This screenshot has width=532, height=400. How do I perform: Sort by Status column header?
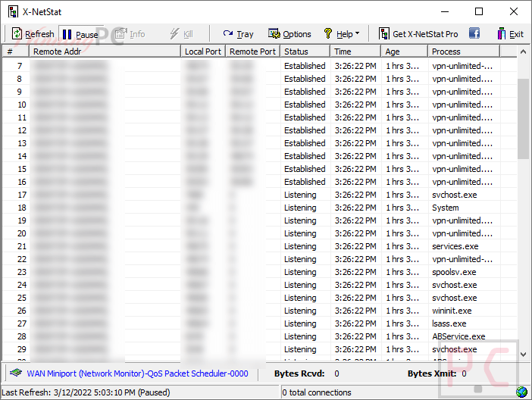pos(305,52)
